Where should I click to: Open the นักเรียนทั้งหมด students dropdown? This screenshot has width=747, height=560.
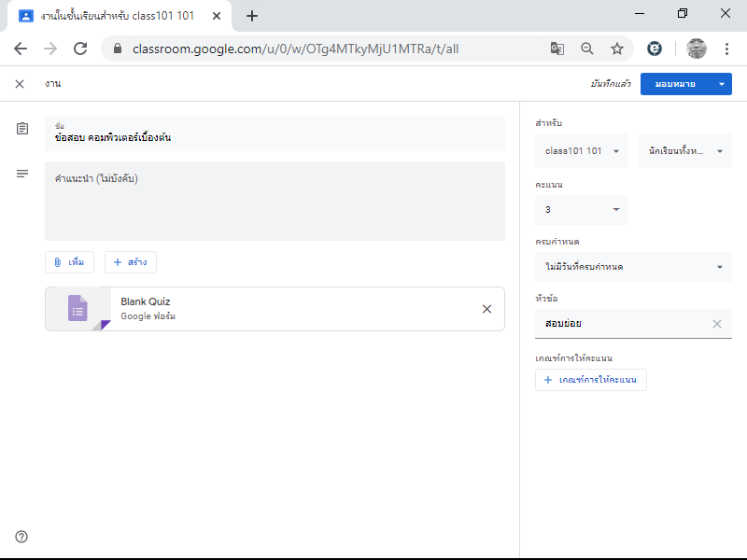tap(685, 151)
